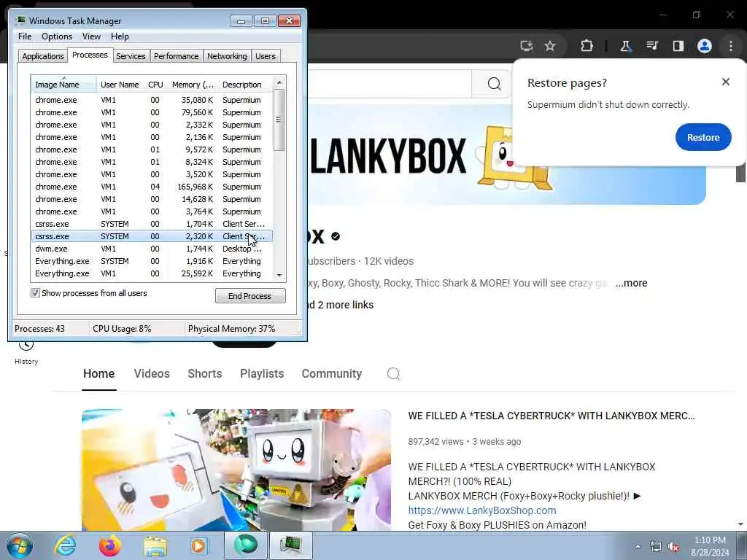Switch to the Networking tab
This screenshot has width=747, height=560.
coord(227,56)
